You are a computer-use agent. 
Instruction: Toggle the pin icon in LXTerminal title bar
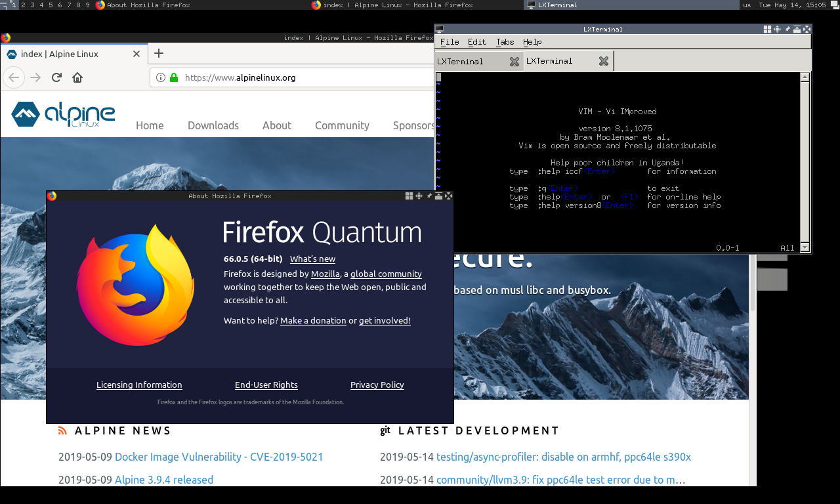pos(787,30)
